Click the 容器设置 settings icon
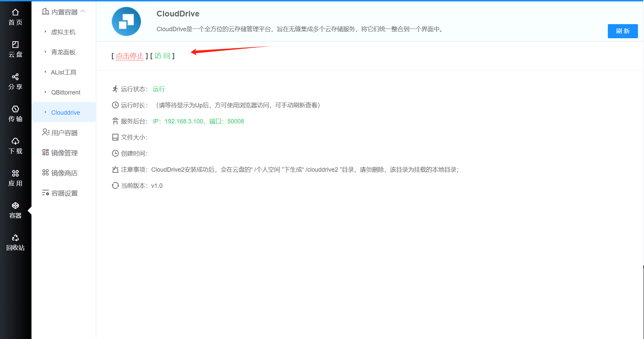644x339 pixels. 46,193
